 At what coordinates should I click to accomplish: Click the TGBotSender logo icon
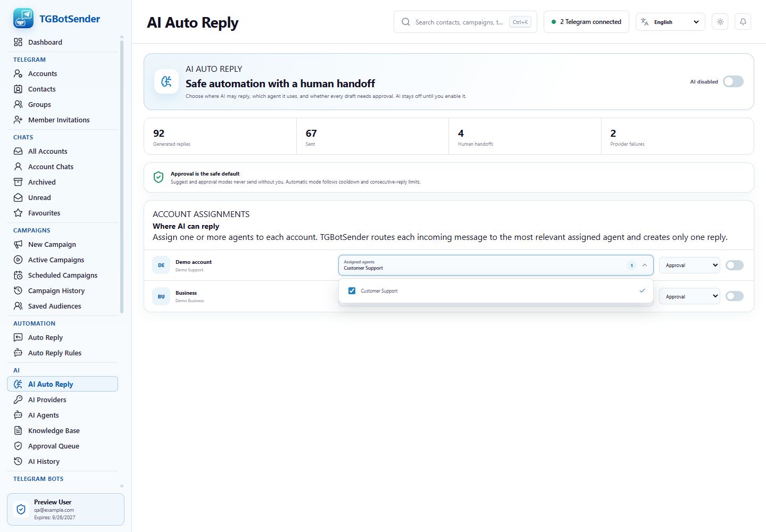(23, 19)
